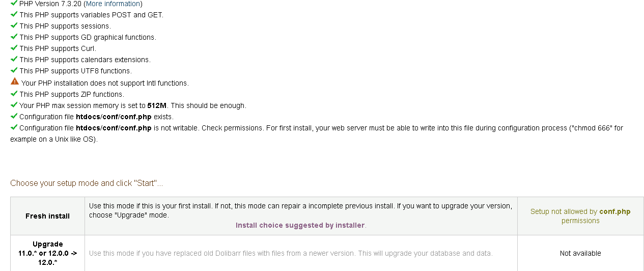Select the "Fresh install" mode cell
The image size is (644, 271).
(x=47, y=216)
